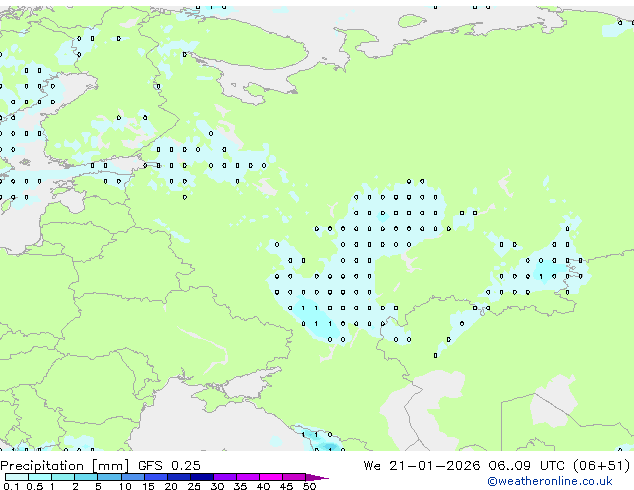
Task: Click the '25' legend label
Action: pyautogui.click(x=194, y=486)
